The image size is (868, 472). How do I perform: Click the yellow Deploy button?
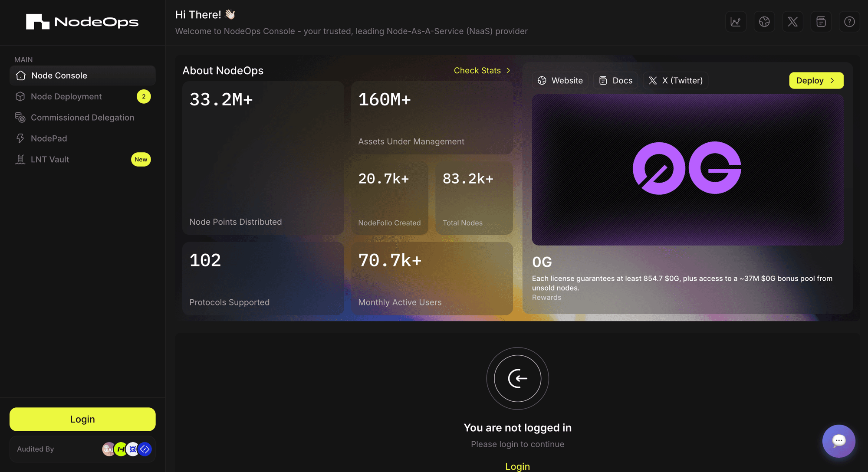[x=816, y=81]
